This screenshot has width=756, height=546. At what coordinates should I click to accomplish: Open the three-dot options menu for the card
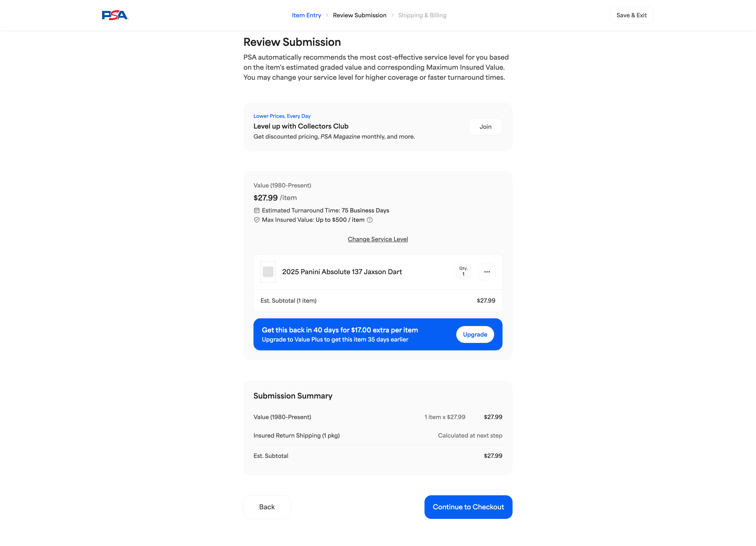(487, 272)
